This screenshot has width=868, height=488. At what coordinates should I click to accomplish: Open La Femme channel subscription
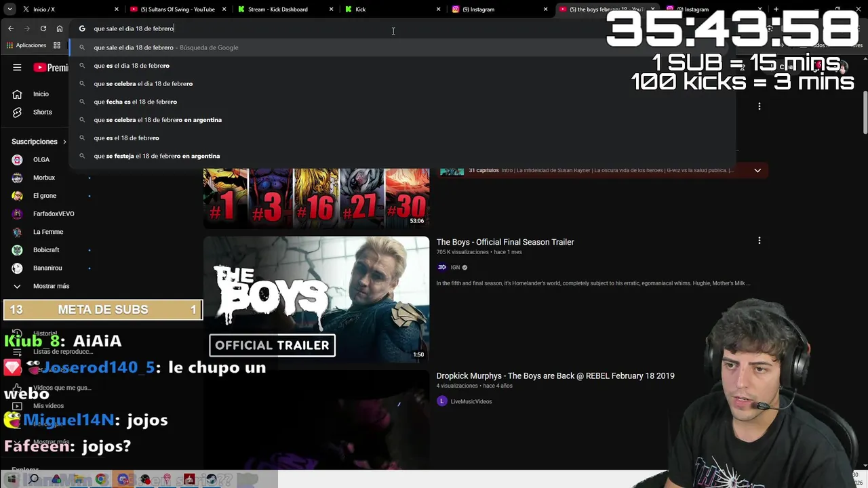tap(47, 232)
